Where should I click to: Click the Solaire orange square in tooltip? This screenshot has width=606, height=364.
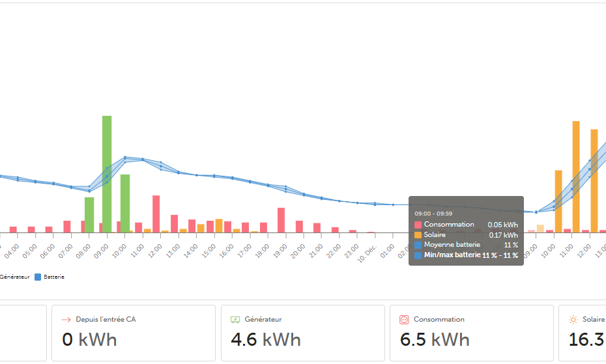click(418, 235)
